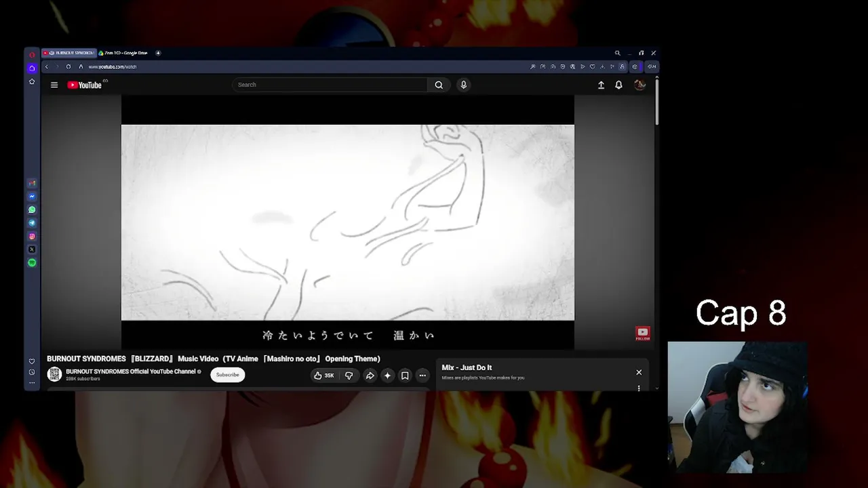The width and height of the screenshot is (868, 488).
Task: Click the video player to toggle playback
Action: pos(347,222)
